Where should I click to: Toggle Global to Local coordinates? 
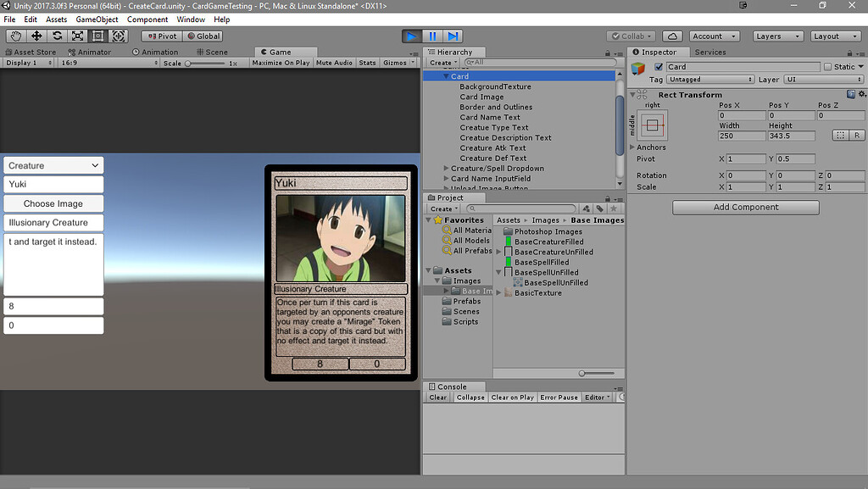coord(203,36)
